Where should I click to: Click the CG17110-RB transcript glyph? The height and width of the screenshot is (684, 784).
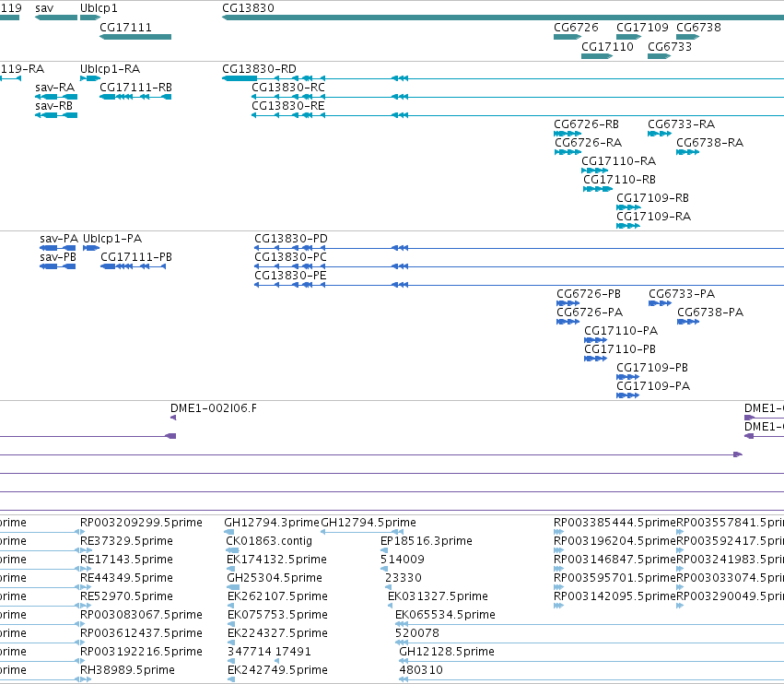[x=598, y=189]
